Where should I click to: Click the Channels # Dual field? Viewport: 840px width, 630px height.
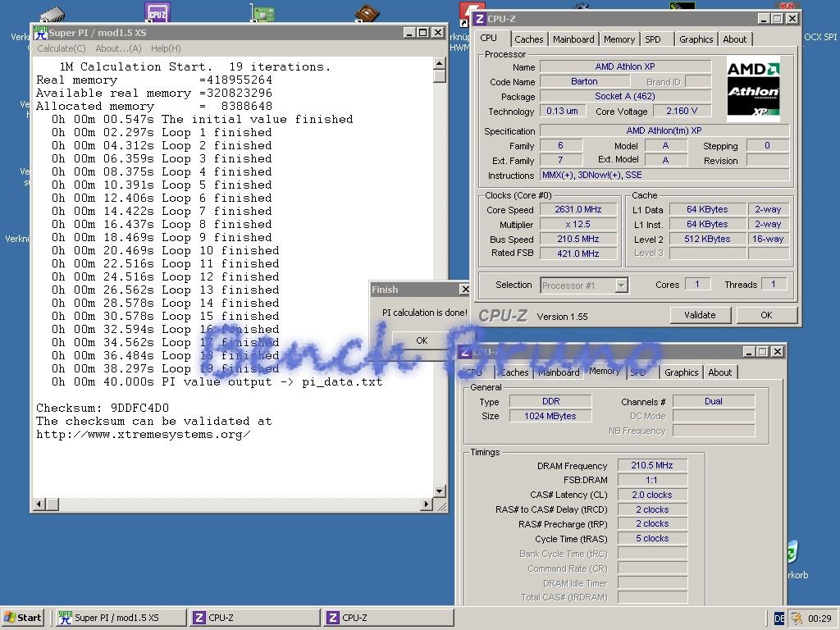(x=714, y=401)
